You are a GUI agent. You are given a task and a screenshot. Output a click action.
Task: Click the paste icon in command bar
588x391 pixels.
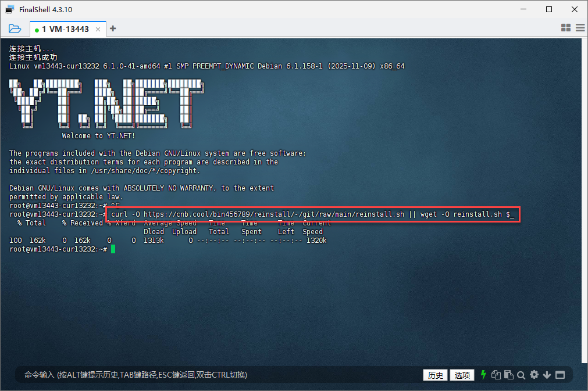(508, 375)
